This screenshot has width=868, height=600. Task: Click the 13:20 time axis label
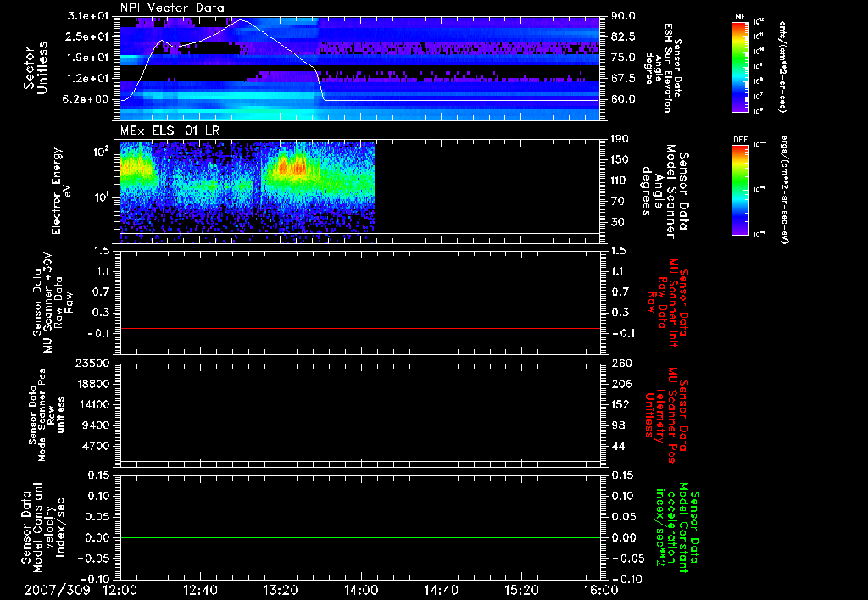coord(281,590)
